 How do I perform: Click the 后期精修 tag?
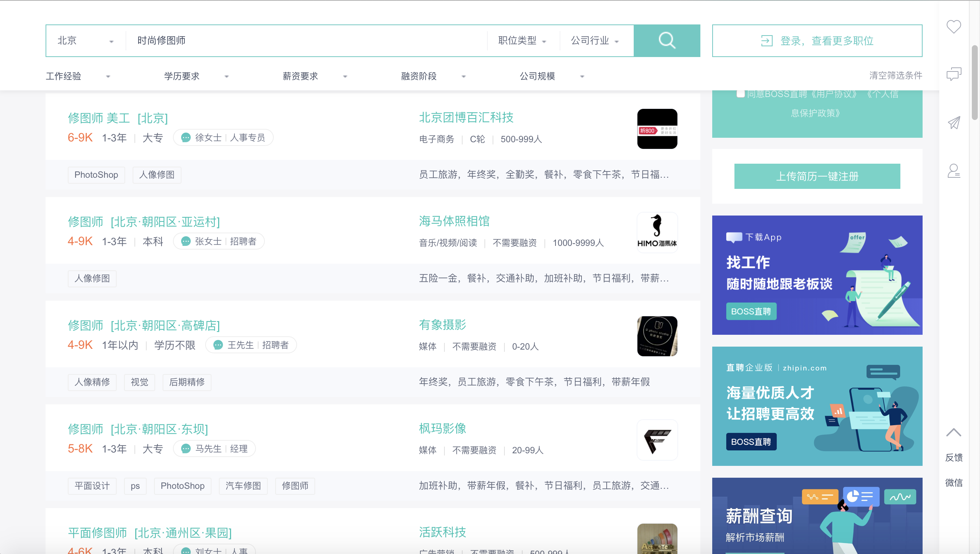point(187,382)
